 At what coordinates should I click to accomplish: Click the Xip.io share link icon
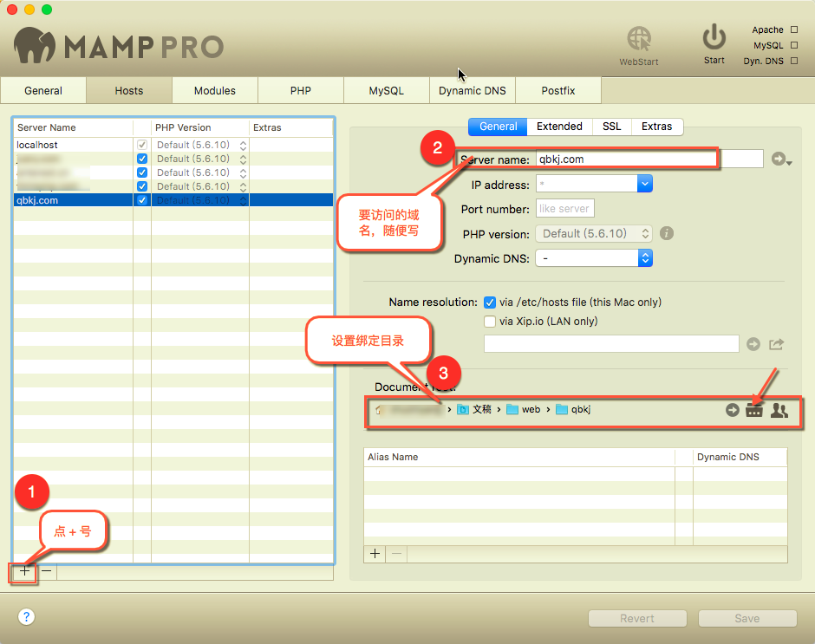[777, 344]
